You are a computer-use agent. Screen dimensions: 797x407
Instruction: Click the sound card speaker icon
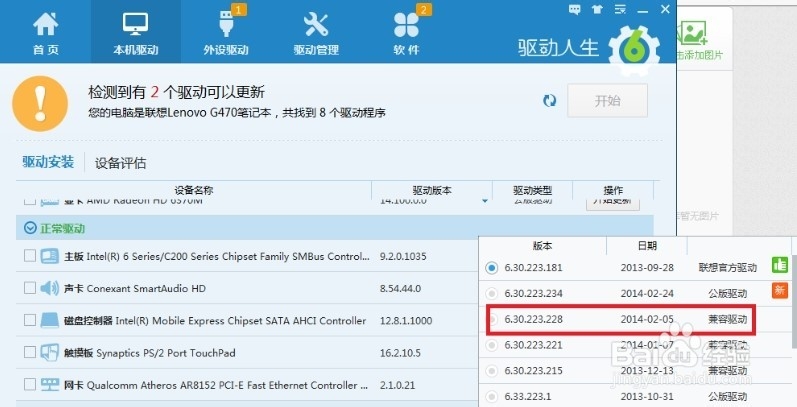tap(50, 288)
